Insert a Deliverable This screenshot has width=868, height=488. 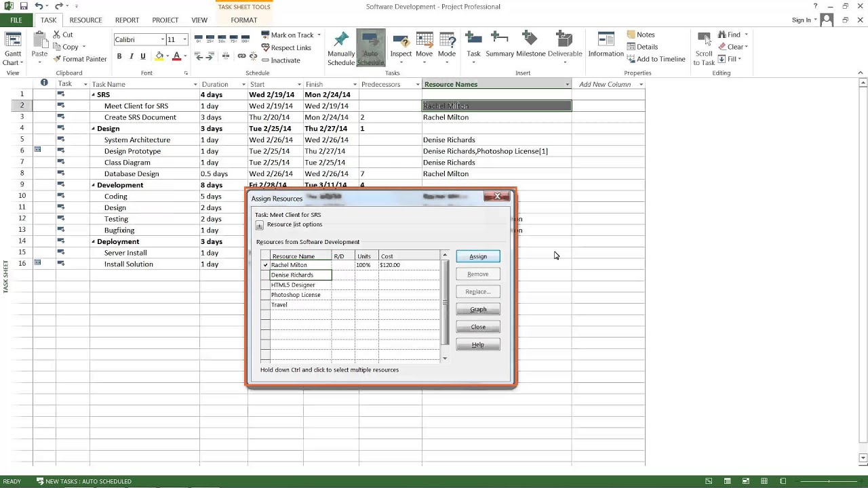(x=565, y=47)
